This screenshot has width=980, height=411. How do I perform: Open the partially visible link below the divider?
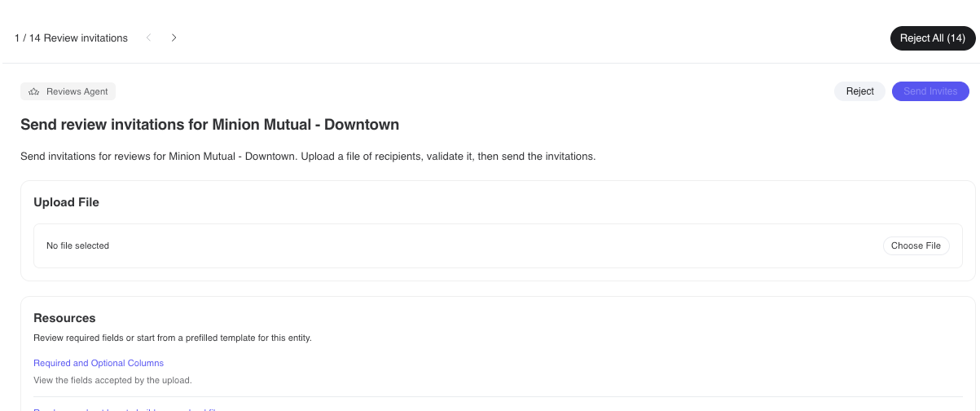point(126,409)
